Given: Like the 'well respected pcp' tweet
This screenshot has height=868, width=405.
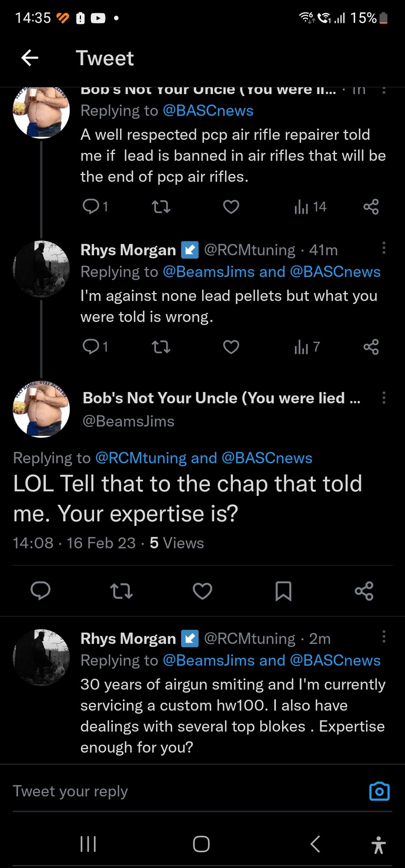Looking at the screenshot, I should 231,207.
